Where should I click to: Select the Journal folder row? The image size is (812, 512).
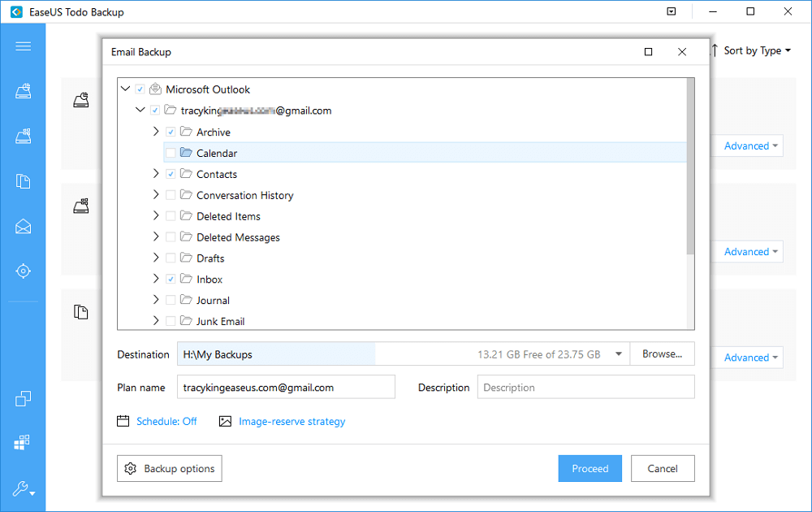(425, 300)
